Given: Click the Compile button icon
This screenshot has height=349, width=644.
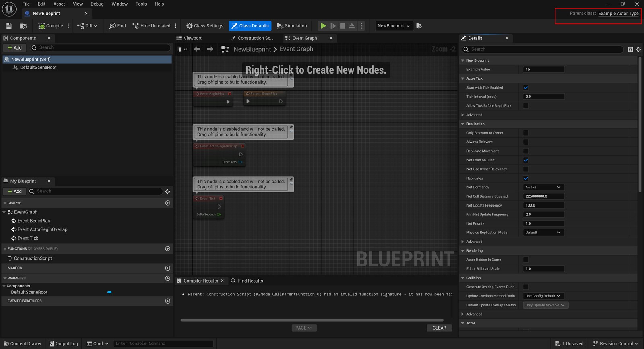Looking at the screenshot, I should pyautogui.click(x=41, y=26).
